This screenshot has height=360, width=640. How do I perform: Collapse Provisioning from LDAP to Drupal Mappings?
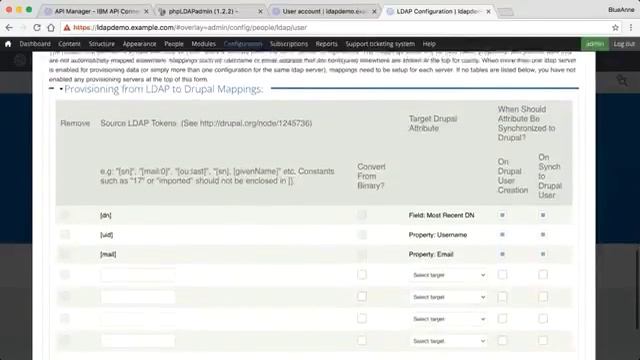point(164,89)
